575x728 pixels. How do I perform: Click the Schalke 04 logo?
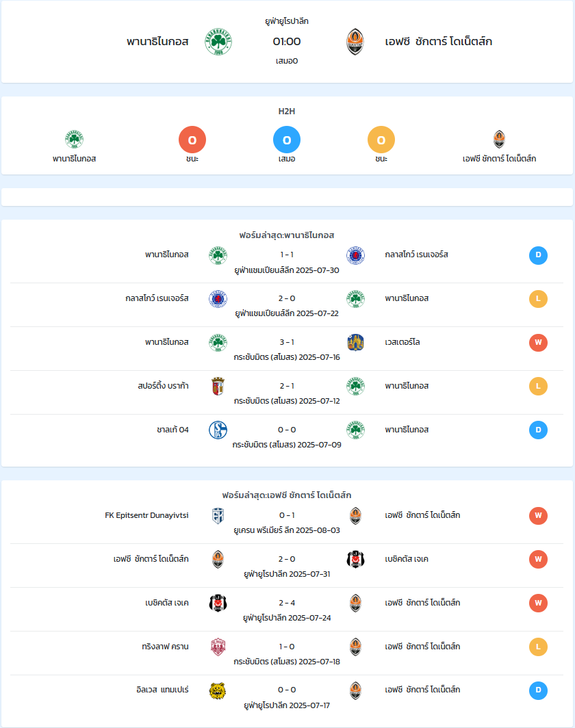point(218,430)
